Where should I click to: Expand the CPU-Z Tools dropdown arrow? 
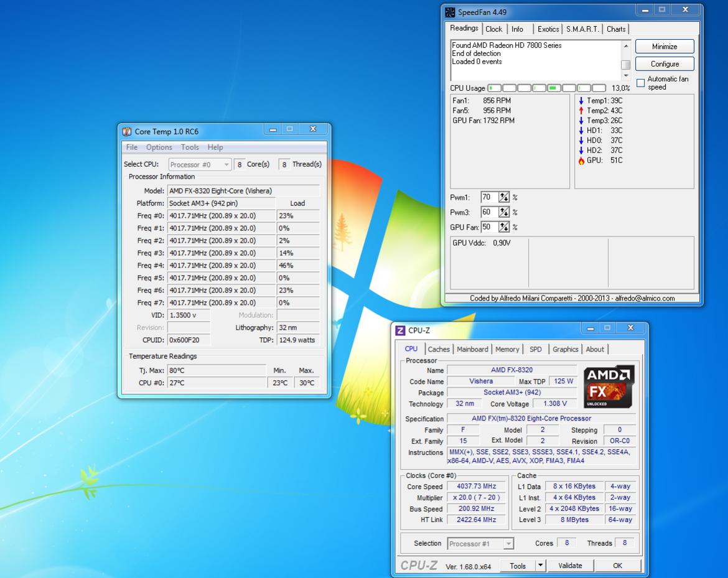pos(540,566)
